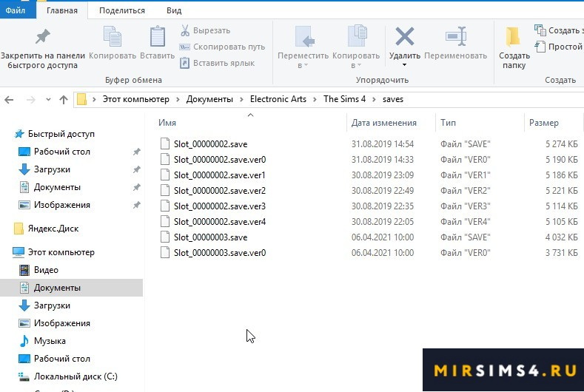Image resolution: width=584 pixels, height=392 pixels.
Task: Expand chevron after The Sims 4 breadcrumb
Action: click(374, 99)
